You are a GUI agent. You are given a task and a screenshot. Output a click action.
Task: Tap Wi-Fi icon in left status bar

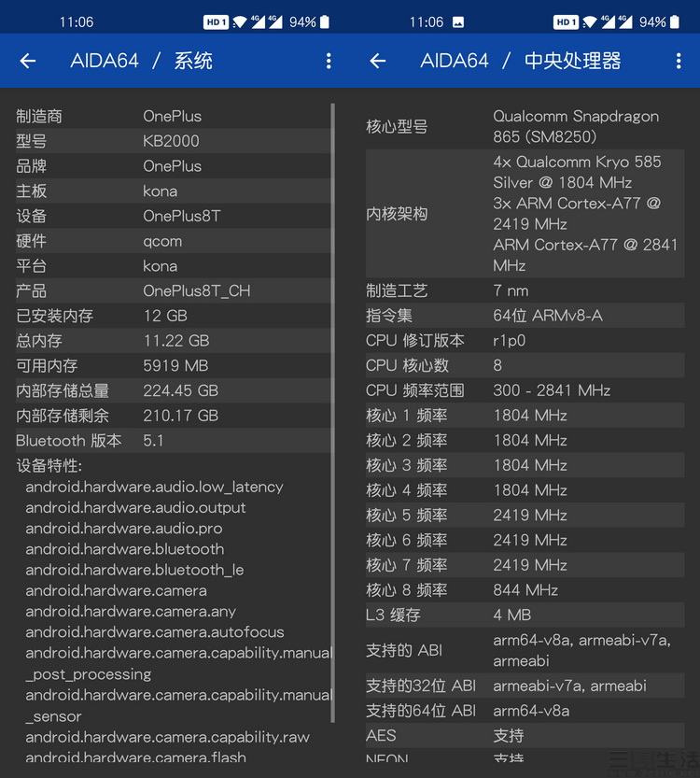coord(240,21)
